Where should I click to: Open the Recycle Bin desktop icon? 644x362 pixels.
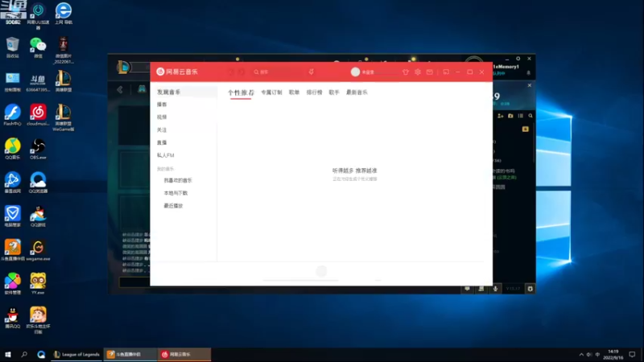point(13,47)
